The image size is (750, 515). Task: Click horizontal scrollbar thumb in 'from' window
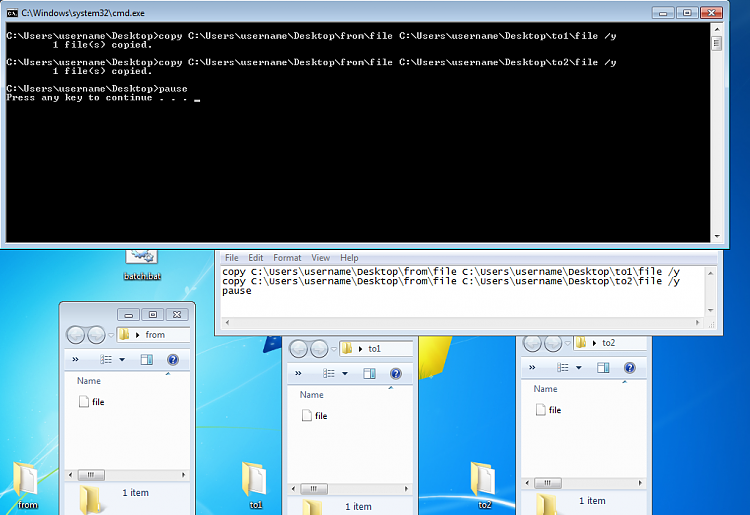pos(91,475)
